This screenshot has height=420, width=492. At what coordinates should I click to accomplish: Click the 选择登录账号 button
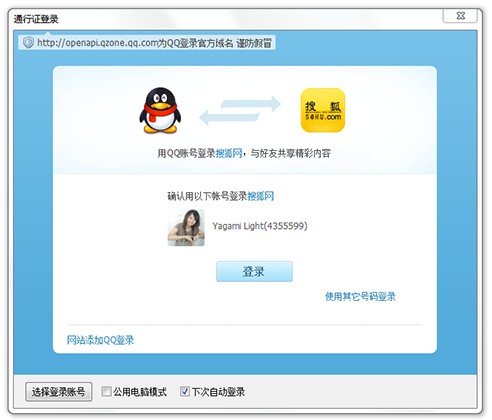point(58,392)
